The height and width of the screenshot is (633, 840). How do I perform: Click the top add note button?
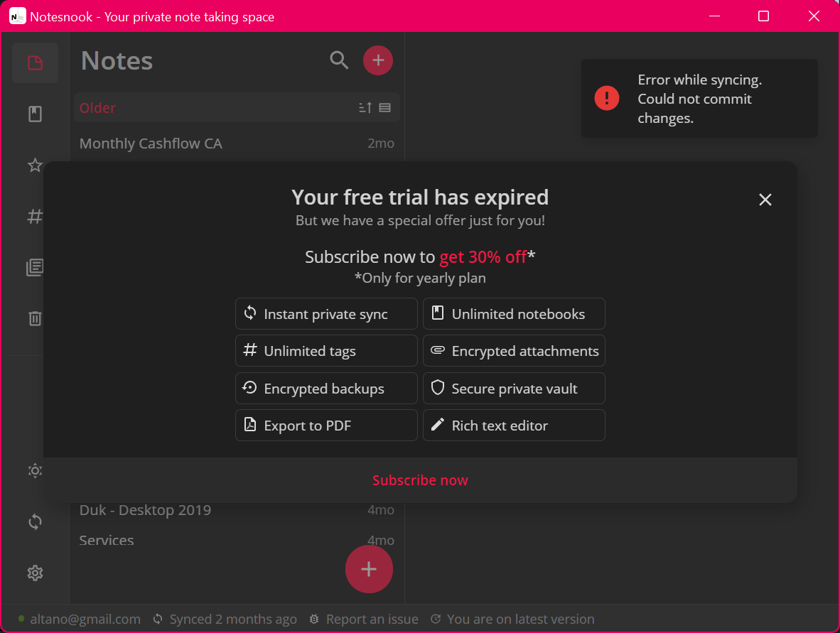point(377,60)
